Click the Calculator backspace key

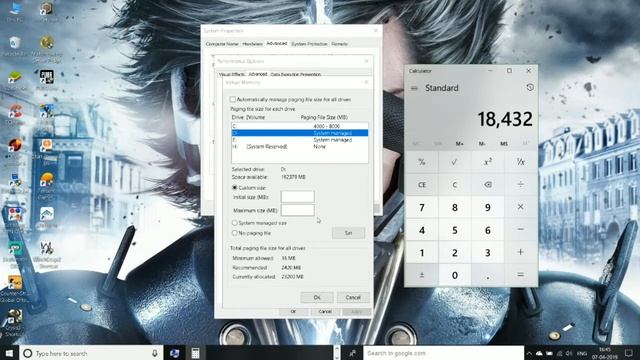coord(487,184)
